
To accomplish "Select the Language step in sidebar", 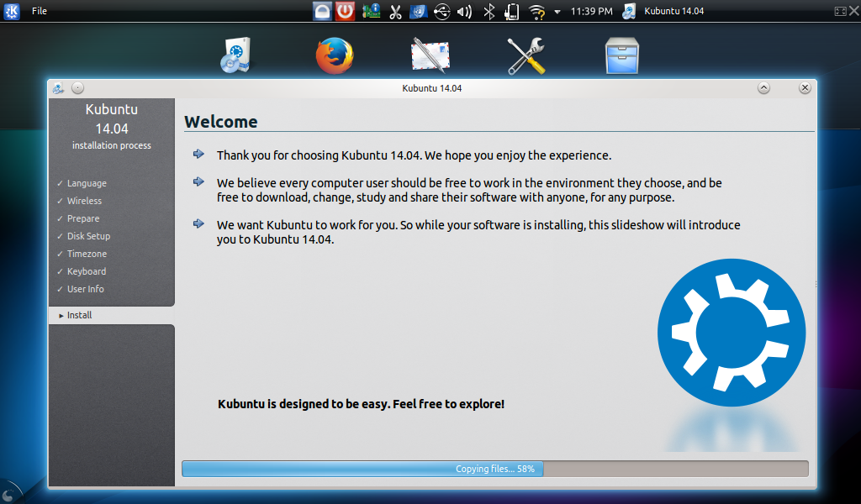I will [x=87, y=183].
